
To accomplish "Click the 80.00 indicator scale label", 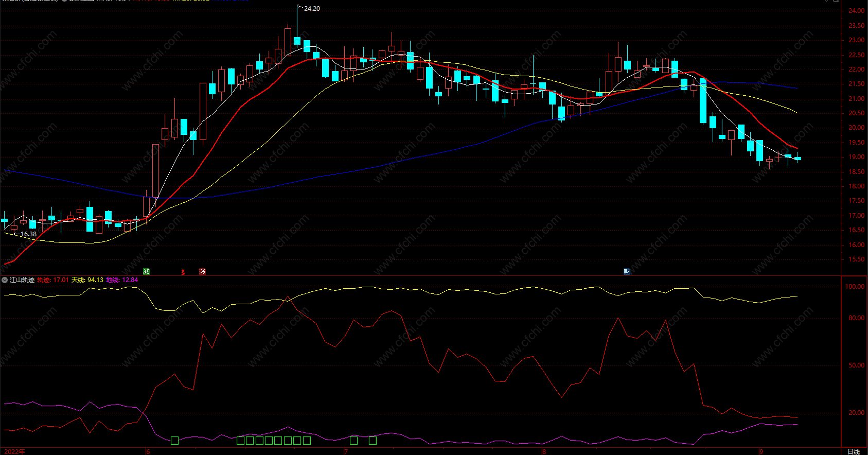I will tap(857, 318).
